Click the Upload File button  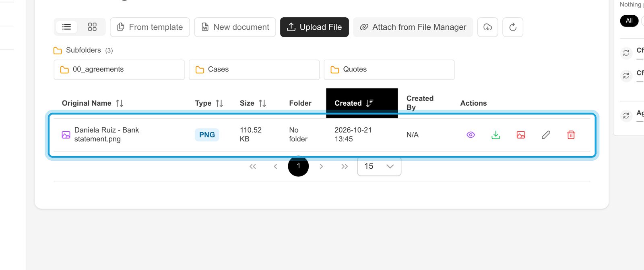click(x=314, y=27)
